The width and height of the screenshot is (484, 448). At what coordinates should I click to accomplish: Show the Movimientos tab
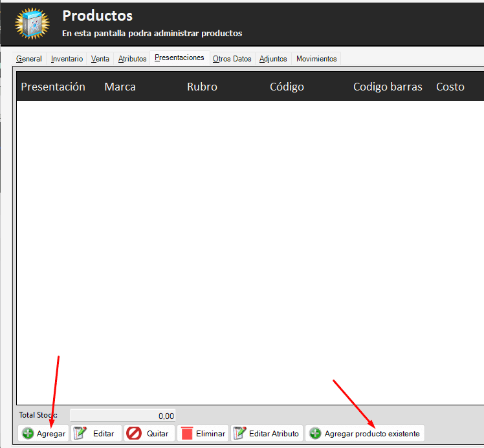point(316,59)
